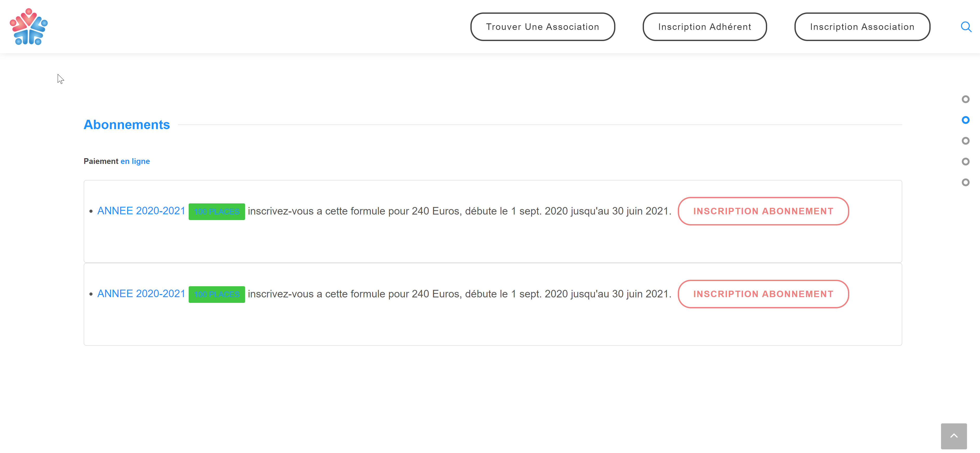Click second INSCRIPTION ABONNEMENT button

763,294
